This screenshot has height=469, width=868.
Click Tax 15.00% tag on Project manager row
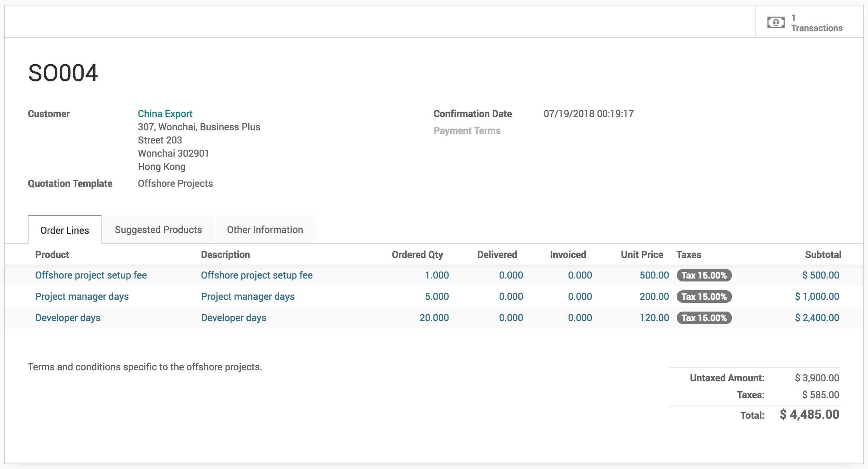[704, 297]
